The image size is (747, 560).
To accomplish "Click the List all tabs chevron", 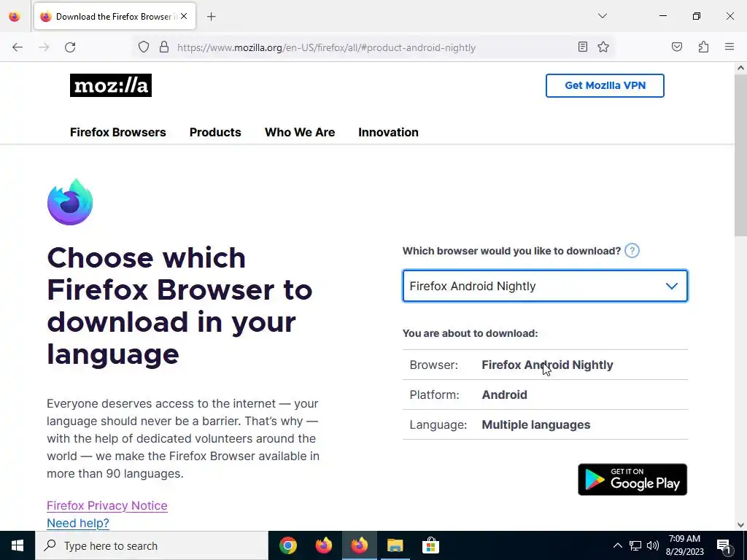I will click(x=603, y=16).
